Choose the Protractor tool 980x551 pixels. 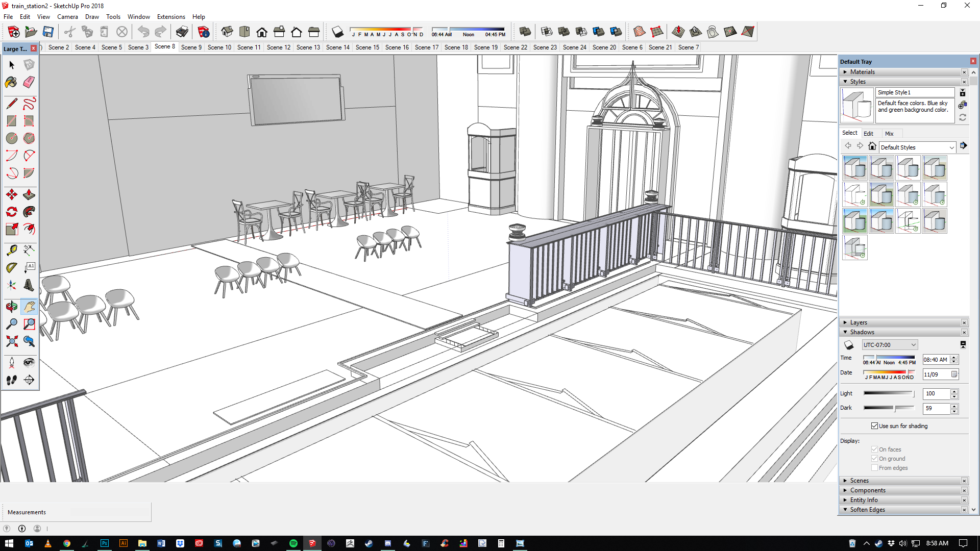12,267
